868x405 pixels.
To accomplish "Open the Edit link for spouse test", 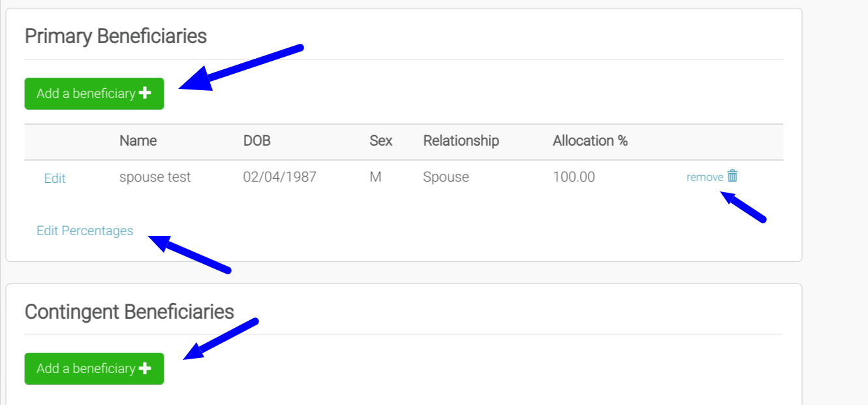I will (55, 178).
